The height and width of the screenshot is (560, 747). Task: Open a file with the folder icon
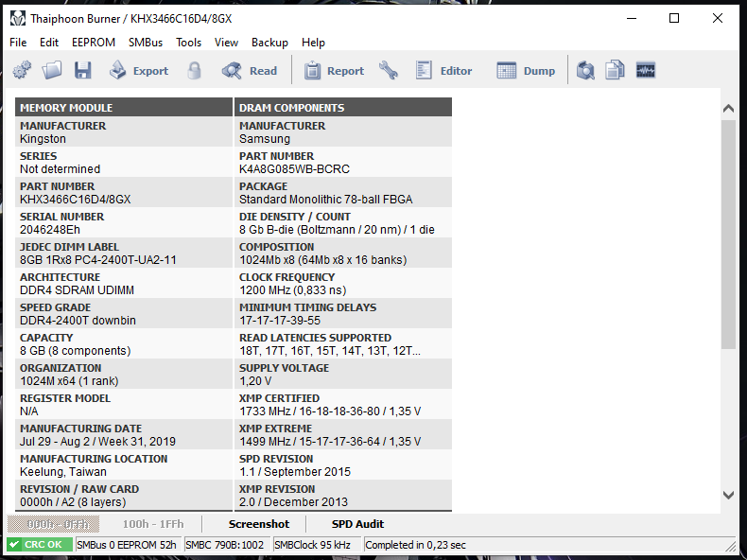52,71
